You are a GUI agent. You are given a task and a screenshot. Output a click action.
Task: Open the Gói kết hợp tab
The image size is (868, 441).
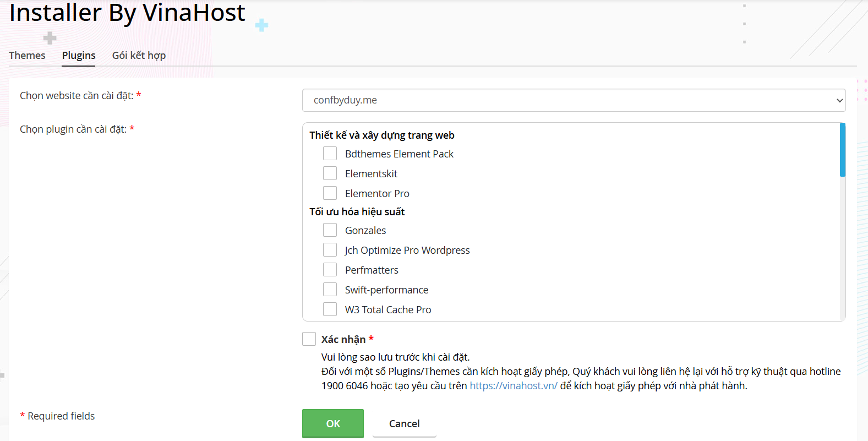coord(139,55)
